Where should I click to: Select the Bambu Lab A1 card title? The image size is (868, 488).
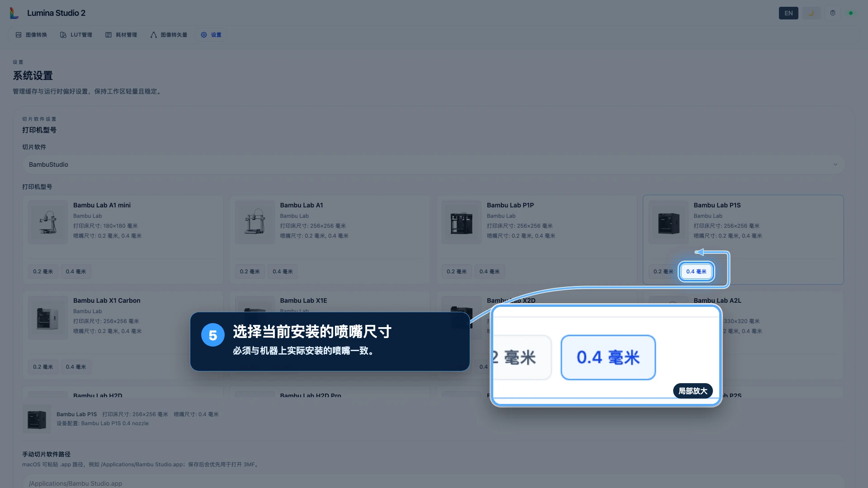point(302,205)
